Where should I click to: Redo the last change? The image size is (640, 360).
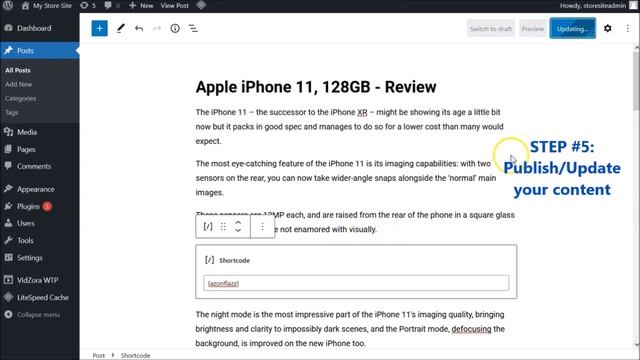click(157, 29)
